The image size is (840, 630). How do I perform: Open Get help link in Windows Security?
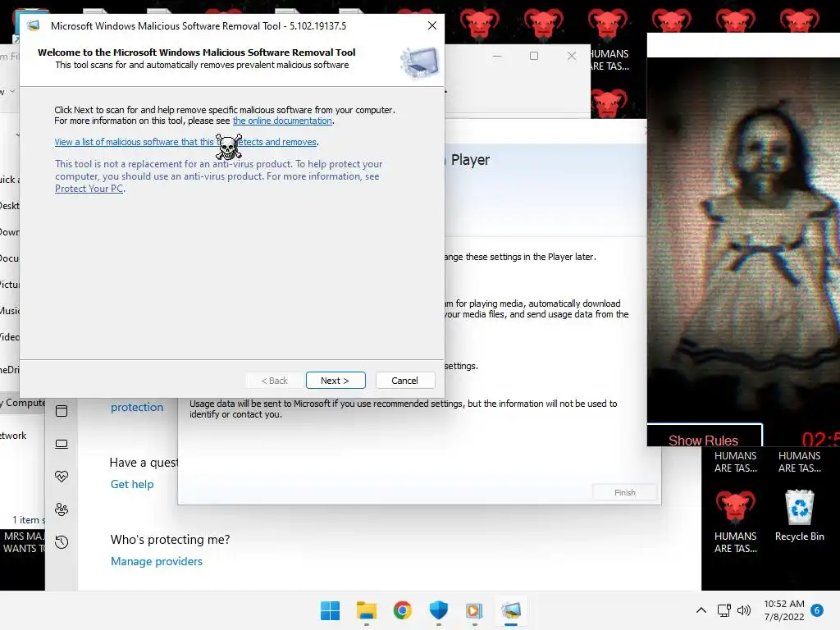tap(132, 484)
